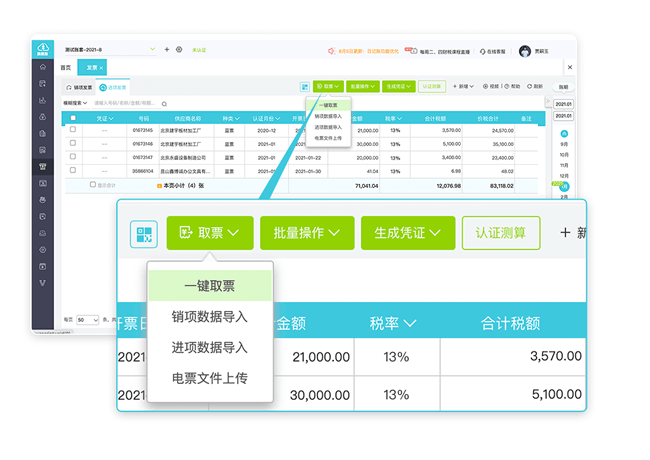Click the enlarged 取票 dropdown button

pyautogui.click(x=210, y=233)
